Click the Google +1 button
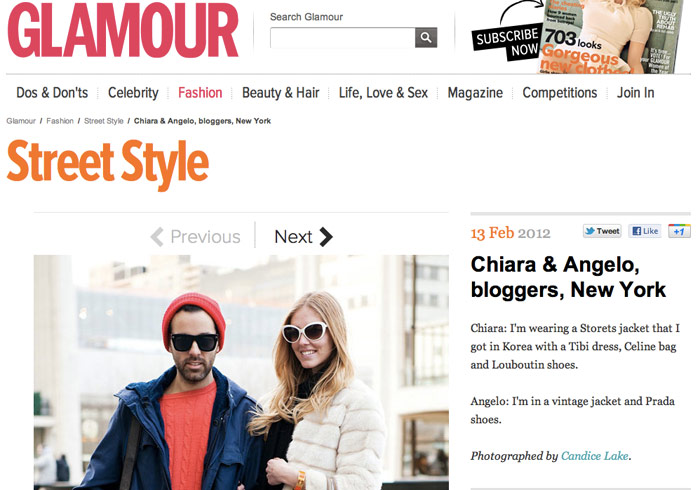700x490 pixels. 679,231
